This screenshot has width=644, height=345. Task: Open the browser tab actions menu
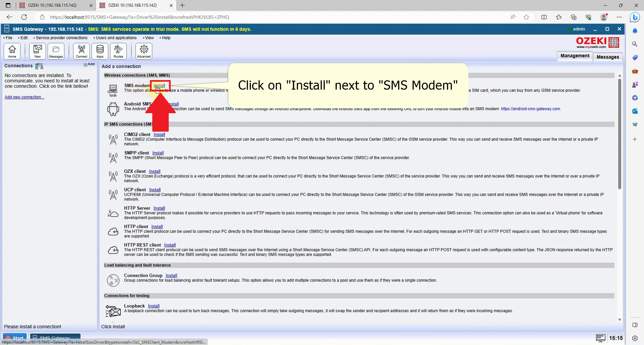8,5
